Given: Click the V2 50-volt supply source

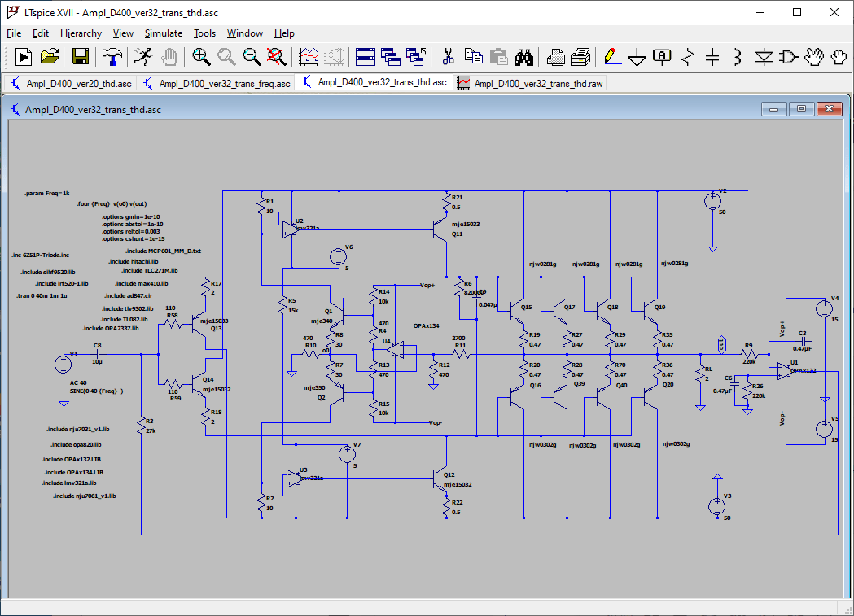Looking at the screenshot, I should pyautogui.click(x=713, y=201).
